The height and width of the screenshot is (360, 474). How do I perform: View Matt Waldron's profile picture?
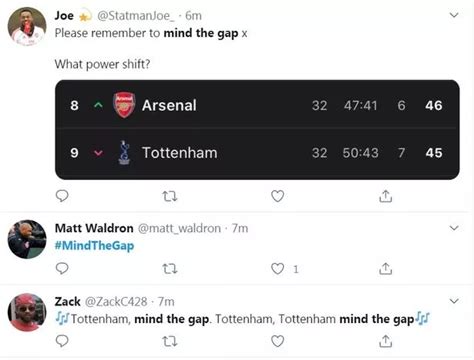coord(27,239)
